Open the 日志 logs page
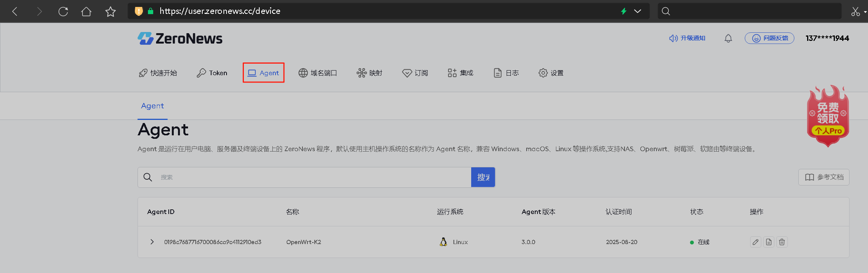Image resolution: width=868 pixels, height=273 pixels. pyautogui.click(x=506, y=73)
